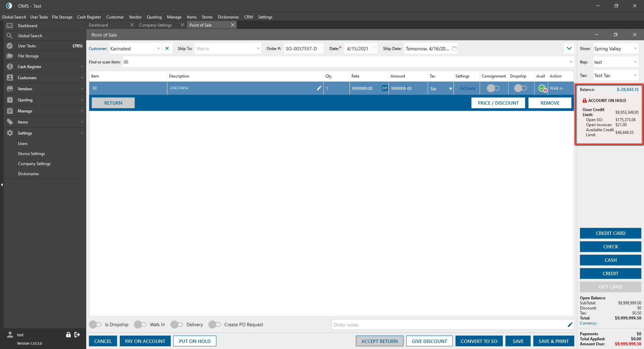The height and width of the screenshot is (349, 644).
Task: Click the Quoting clipboard icon
Action: coord(10,100)
